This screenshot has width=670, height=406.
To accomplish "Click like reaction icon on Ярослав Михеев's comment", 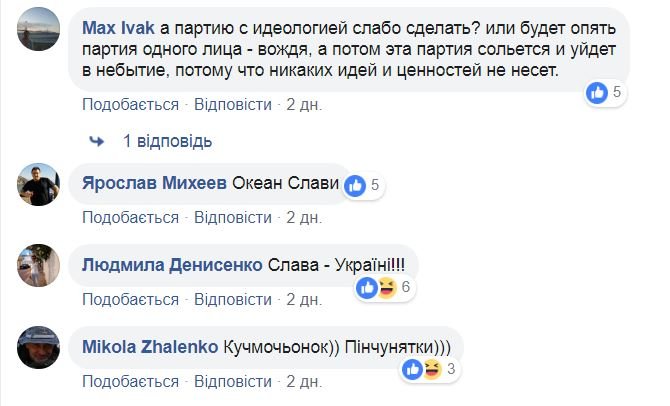I will click(x=355, y=185).
